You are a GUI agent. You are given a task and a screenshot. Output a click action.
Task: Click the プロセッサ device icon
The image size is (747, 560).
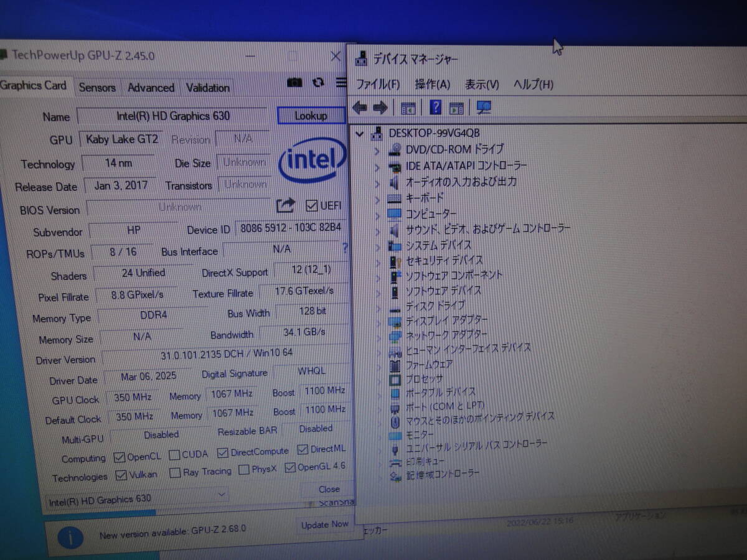(x=395, y=379)
